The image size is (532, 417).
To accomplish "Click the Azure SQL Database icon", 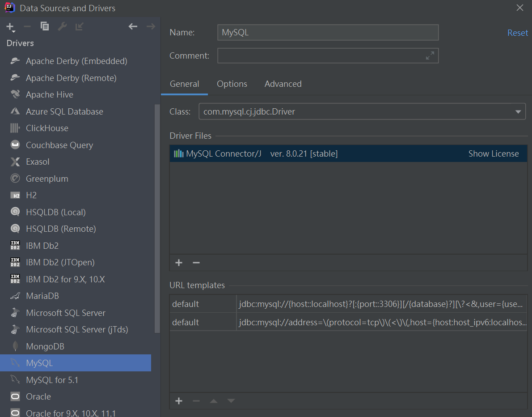I will [15, 111].
